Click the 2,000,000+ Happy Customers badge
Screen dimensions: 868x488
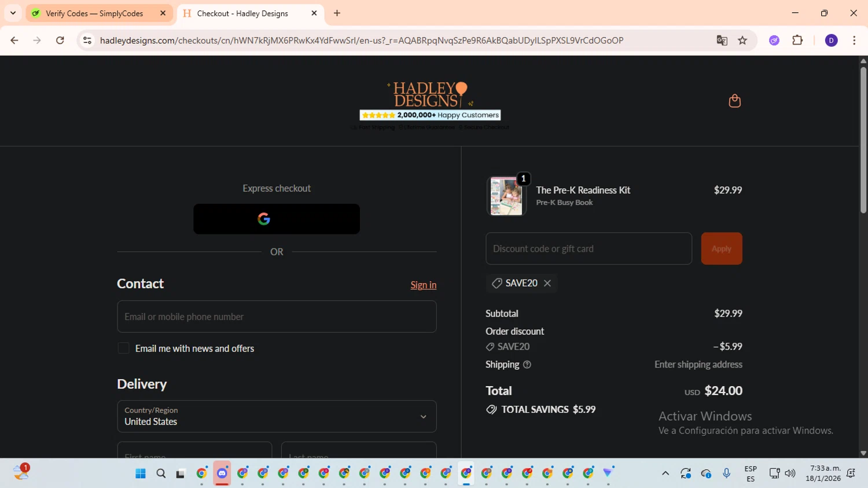coord(430,115)
